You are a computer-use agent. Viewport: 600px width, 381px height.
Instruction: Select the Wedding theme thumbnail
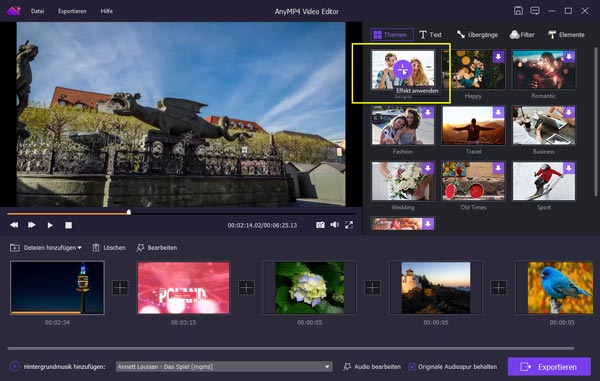(403, 181)
